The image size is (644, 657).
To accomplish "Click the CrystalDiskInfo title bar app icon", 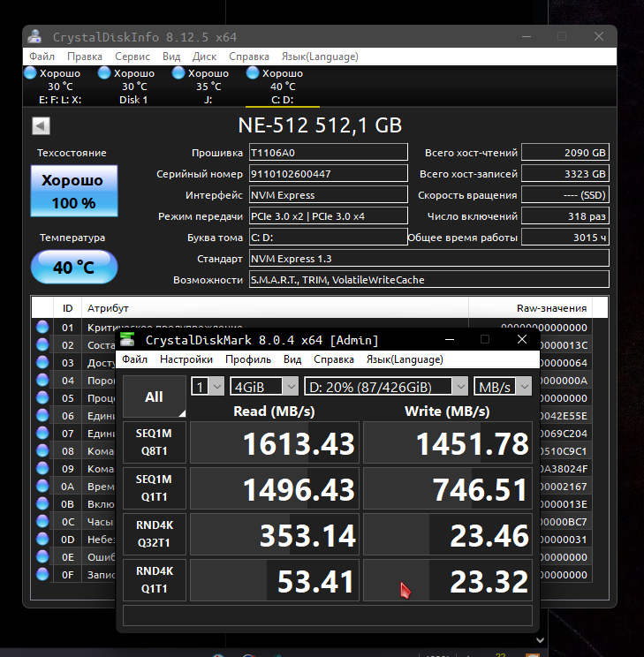I will pos(34,37).
